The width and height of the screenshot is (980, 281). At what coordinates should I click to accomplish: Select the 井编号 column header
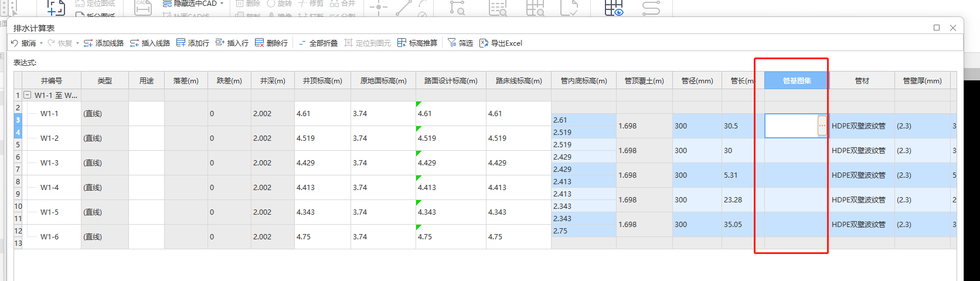point(52,80)
